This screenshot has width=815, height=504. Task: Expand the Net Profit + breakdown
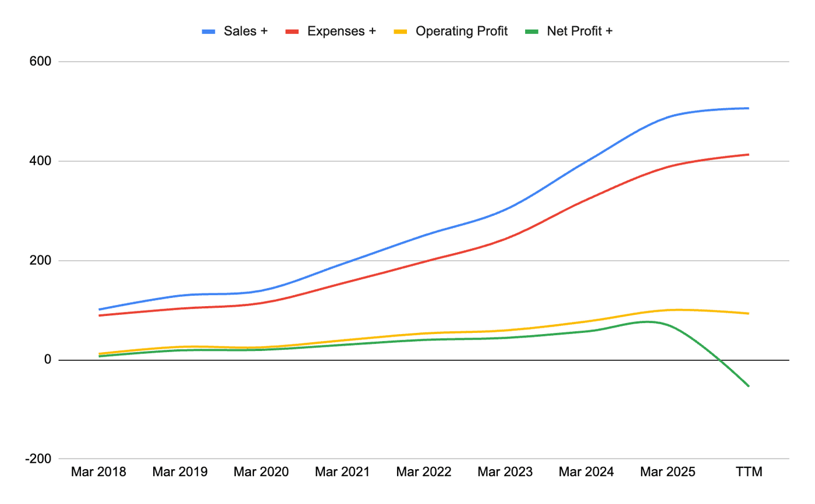coord(612,31)
